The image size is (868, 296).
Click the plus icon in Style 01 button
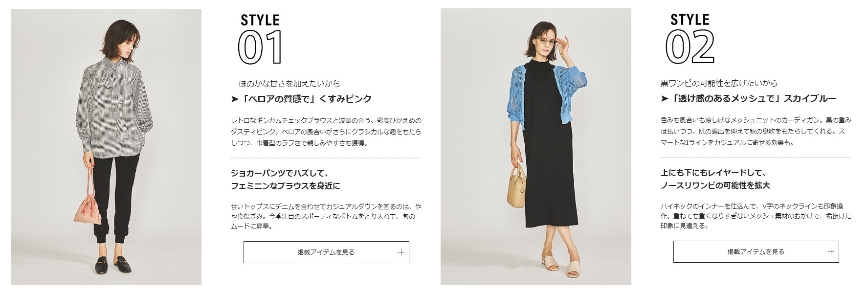[401, 252]
